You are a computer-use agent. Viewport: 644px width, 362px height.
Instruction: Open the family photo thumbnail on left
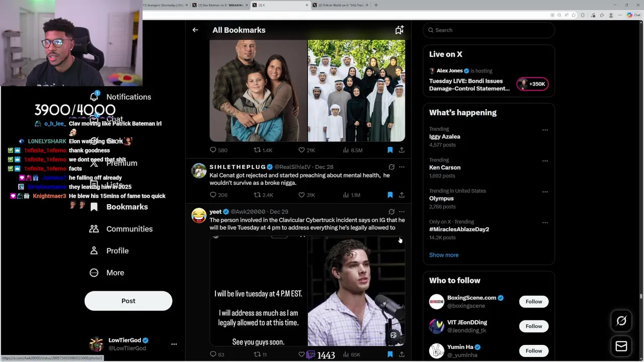pyautogui.click(x=258, y=91)
